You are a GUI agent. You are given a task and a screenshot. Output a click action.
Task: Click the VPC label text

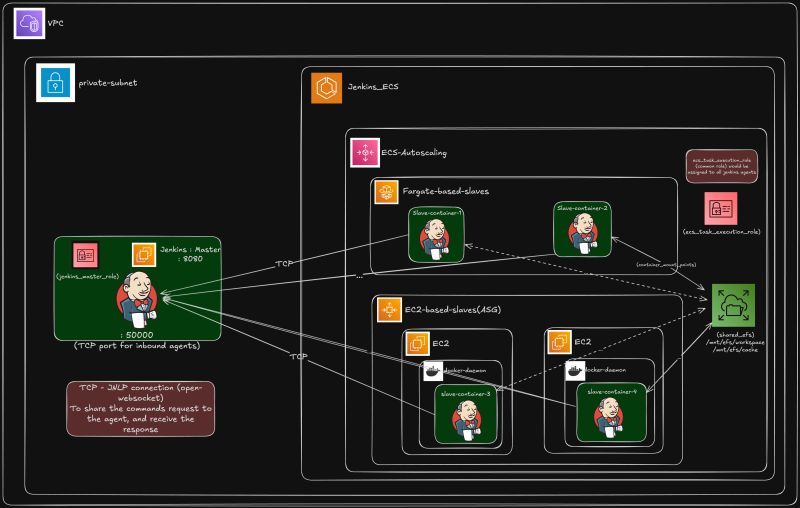[56, 23]
